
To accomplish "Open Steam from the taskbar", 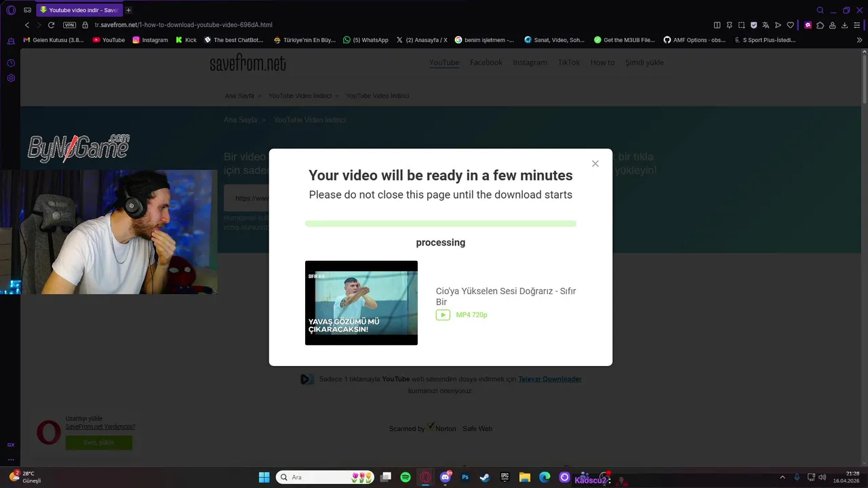I will click(x=485, y=477).
